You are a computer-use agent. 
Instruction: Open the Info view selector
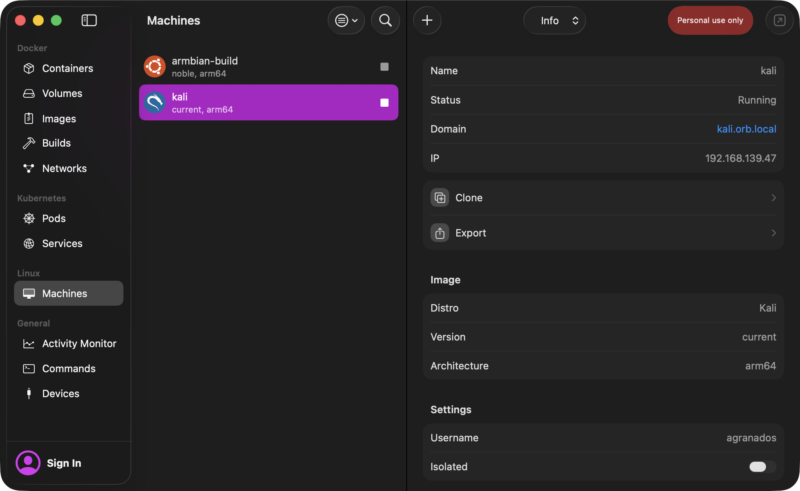coord(555,20)
